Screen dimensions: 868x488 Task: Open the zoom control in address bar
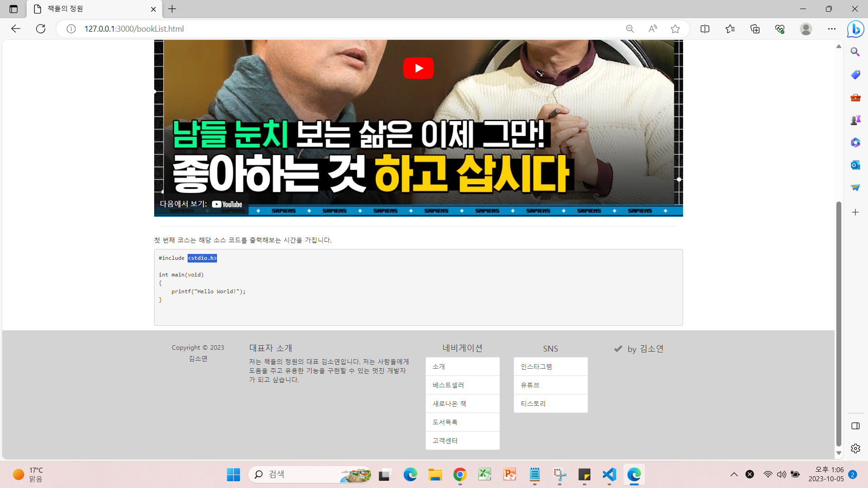coord(630,29)
